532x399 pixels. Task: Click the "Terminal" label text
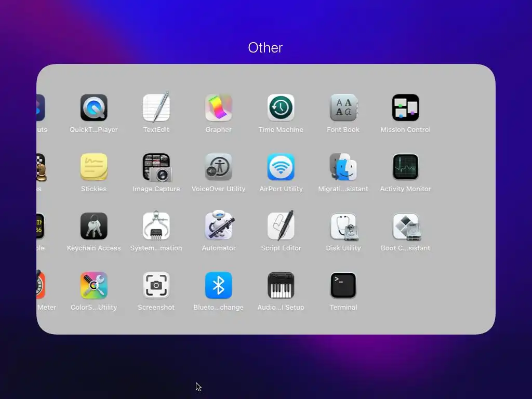(343, 308)
